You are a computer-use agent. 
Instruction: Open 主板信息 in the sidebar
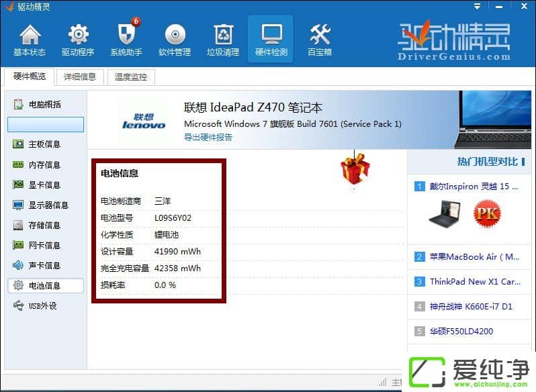pyautogui.click(x=44, y=144)
